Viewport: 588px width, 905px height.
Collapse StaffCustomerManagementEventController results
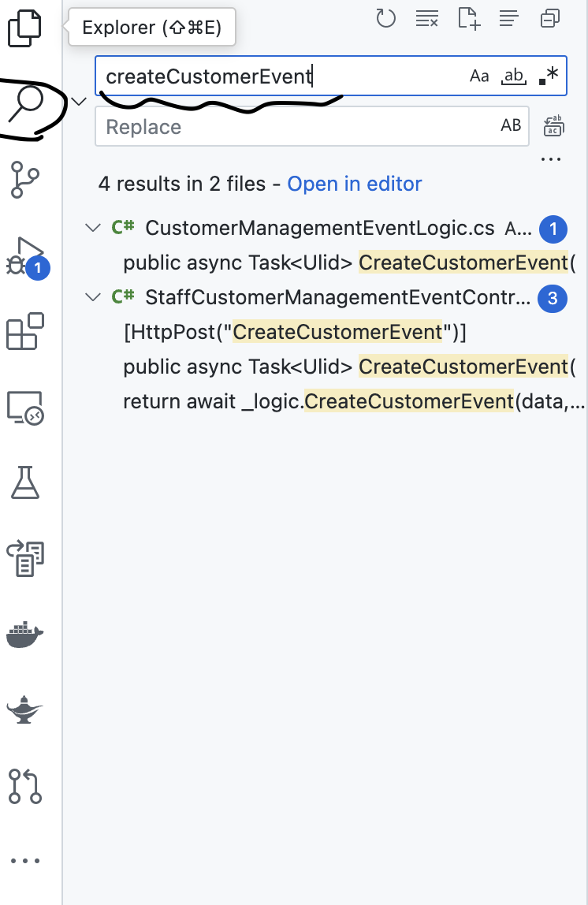click(x=93, y=297)
